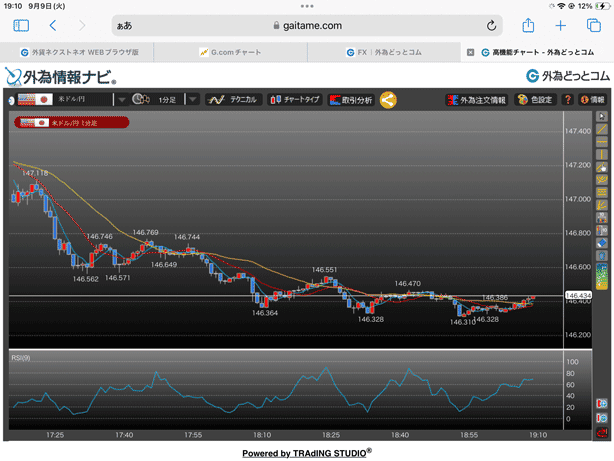Expand the 米ドル/円 currency pair dropdown
614x461 pixels.
tap(120, 100)
